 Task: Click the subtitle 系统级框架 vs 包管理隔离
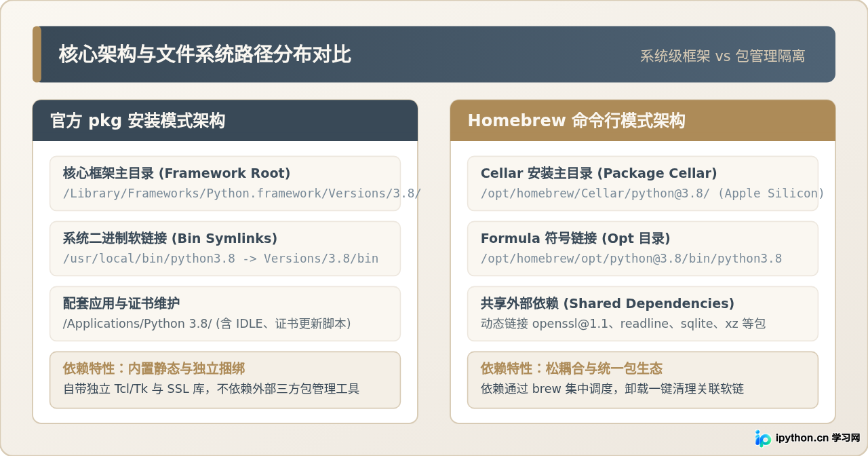pyautogui.click(x=722, y=56)
